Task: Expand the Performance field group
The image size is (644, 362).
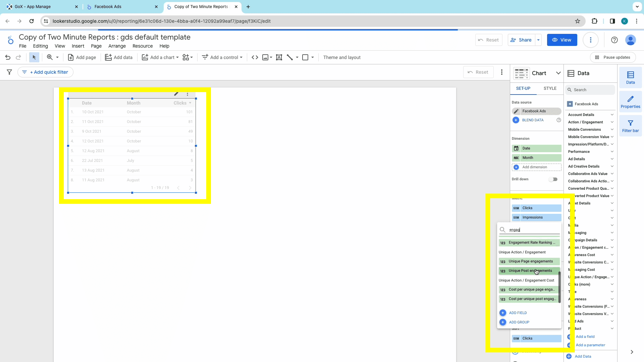Action: point(591,152)
